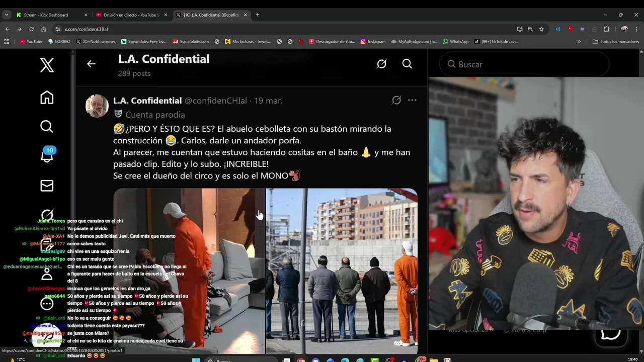This screenshot has width=644, height=362.
Task: Open left photo of orange jumpsuit man
Action: 189,271
